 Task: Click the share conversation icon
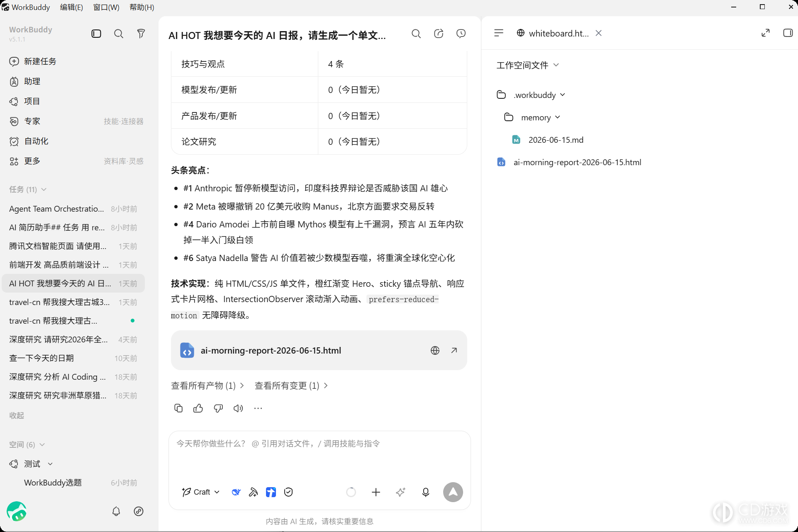pos(439,34)
